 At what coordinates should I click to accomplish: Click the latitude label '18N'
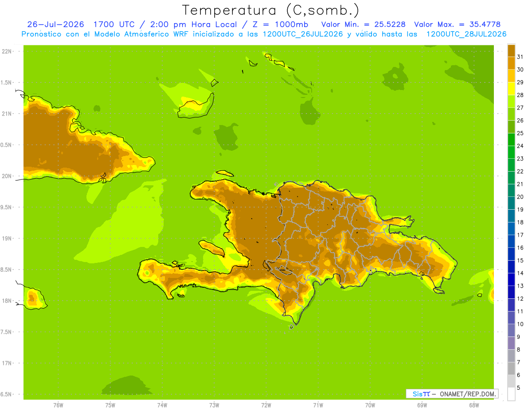(6, 301)
